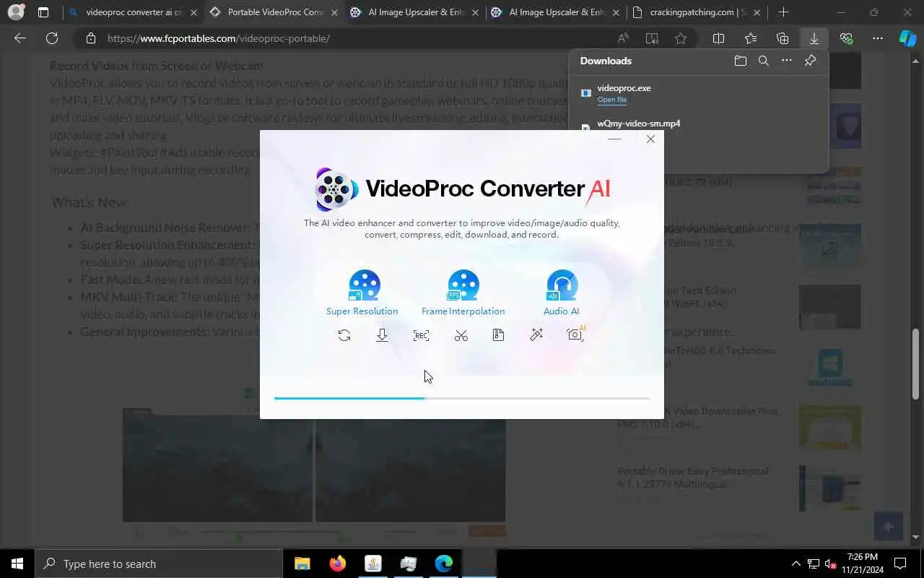Image resolution: width=924 pixels, height=578 pixels.
Task: View site information lock icon
Action: 90,38
